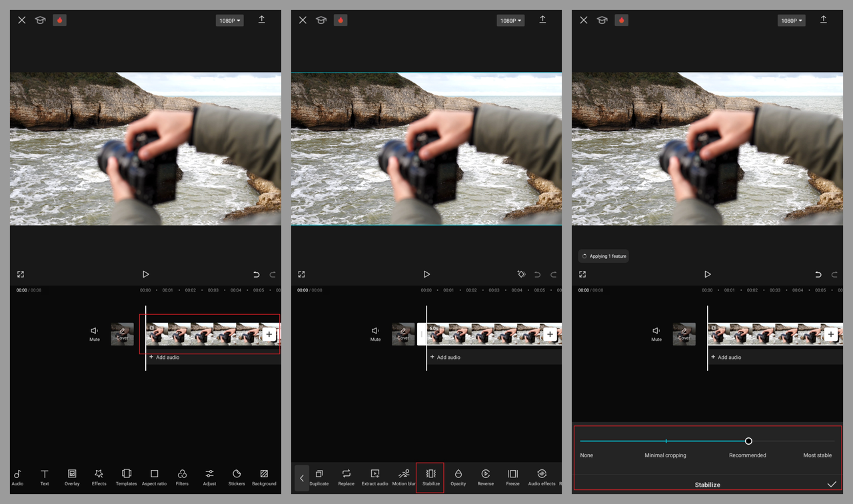Collapse the clip editing toolbar
853x504 pixels.
[301, 477]
